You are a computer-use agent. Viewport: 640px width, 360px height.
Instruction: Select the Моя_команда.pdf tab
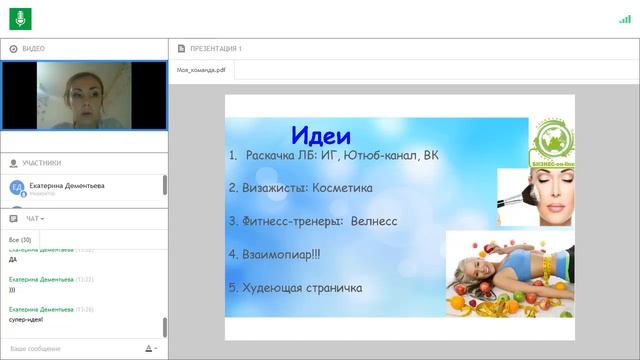pos(201,70)
